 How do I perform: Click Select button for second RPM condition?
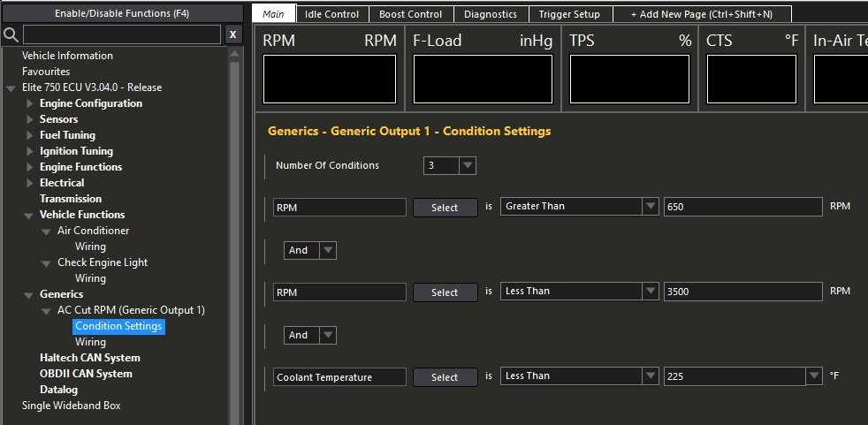tap(445, 292)
